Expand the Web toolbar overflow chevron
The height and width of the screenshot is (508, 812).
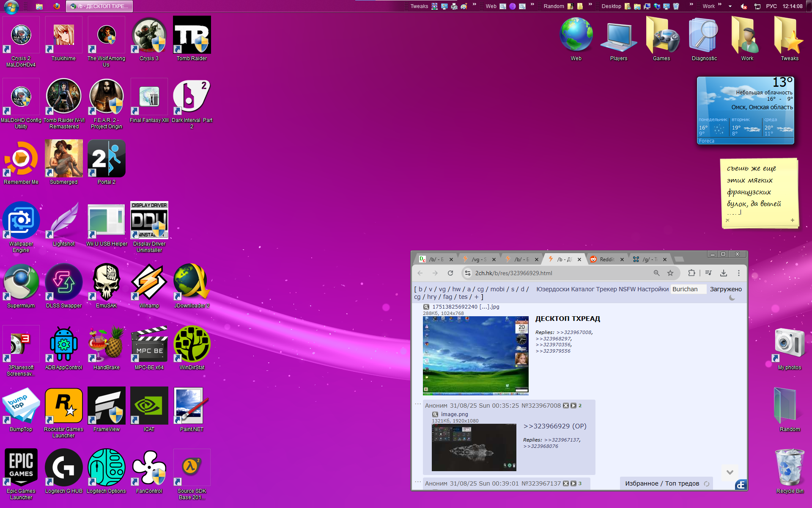point(532,5)
